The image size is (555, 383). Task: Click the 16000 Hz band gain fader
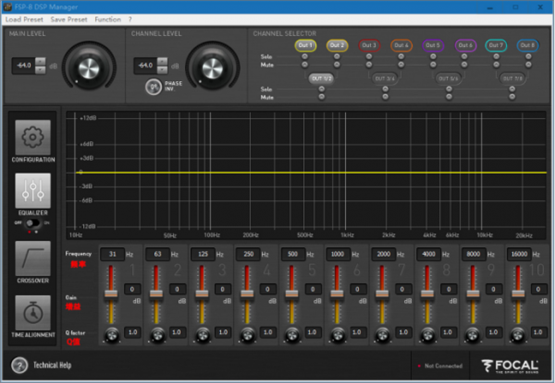click(518, 295)
